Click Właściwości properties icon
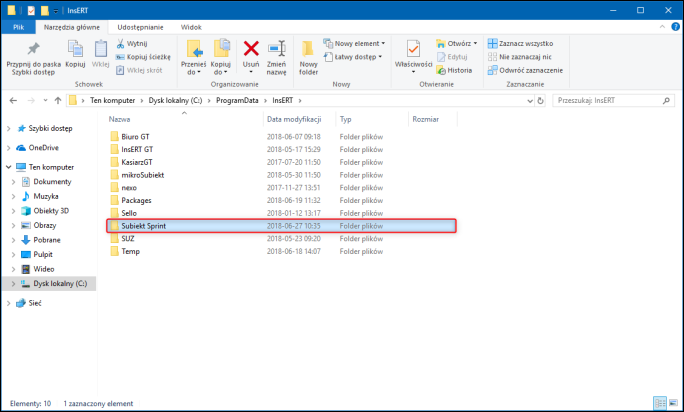The image size is (684, 412). tap(413, 49)
